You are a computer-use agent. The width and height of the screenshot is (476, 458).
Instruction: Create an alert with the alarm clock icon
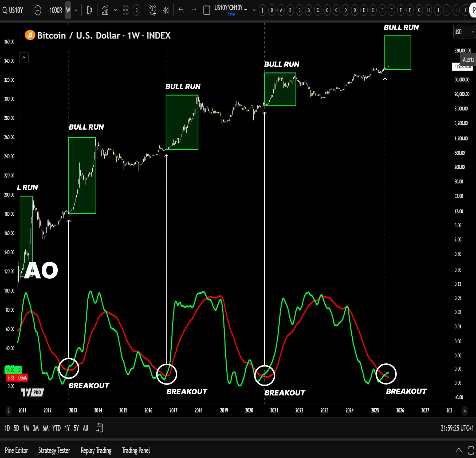[153, 10]
